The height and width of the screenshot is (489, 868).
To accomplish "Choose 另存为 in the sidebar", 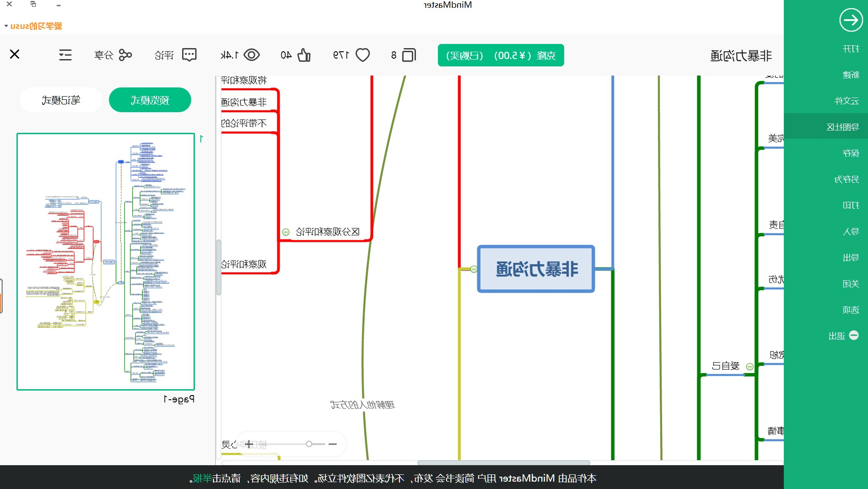I will 846,179.
